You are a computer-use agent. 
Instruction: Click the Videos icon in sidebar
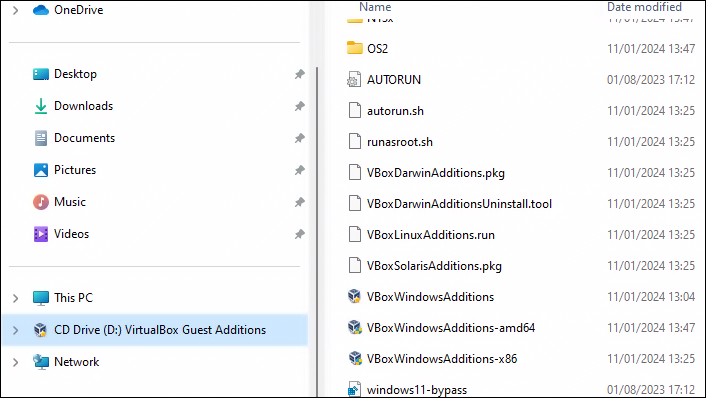click(41, 234)
